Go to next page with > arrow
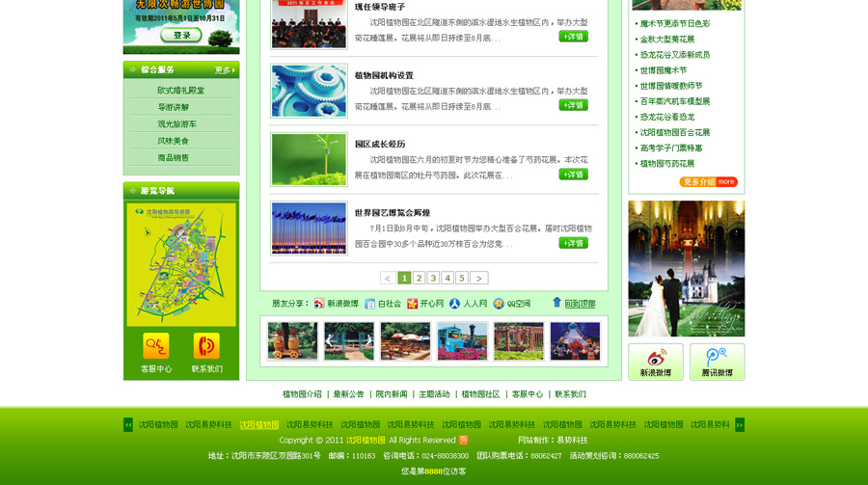Viewport: 868px width, 485px height. pyautogui.click(x=478, y=278)
